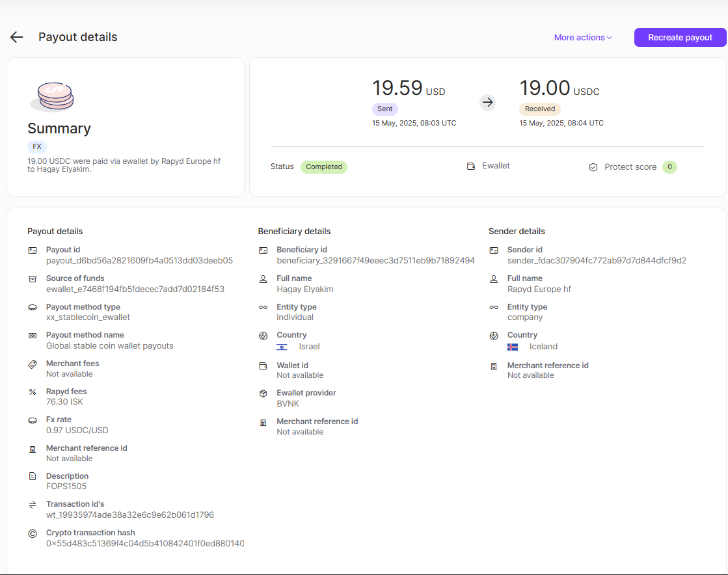Click the FX badge under Summary
The image size is (728, 575).
[36, 146]
